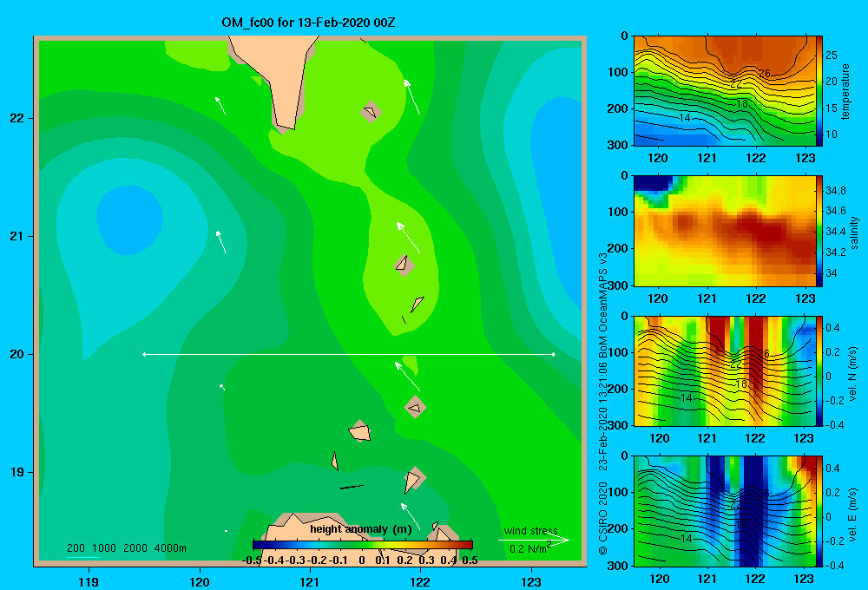The width and height of the screenshot is (868, 590).
Task: Click longitude label '119' on main map
Action: click(89, 581)
